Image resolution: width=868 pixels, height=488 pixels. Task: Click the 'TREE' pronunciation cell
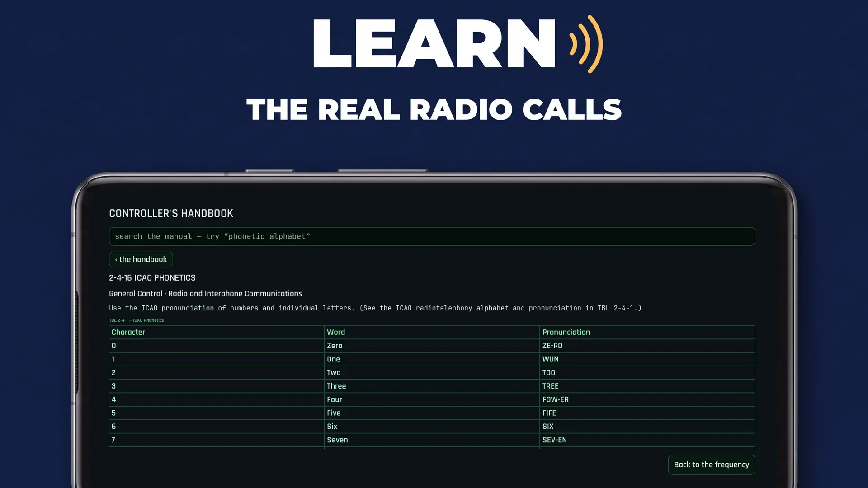(647, 386)
